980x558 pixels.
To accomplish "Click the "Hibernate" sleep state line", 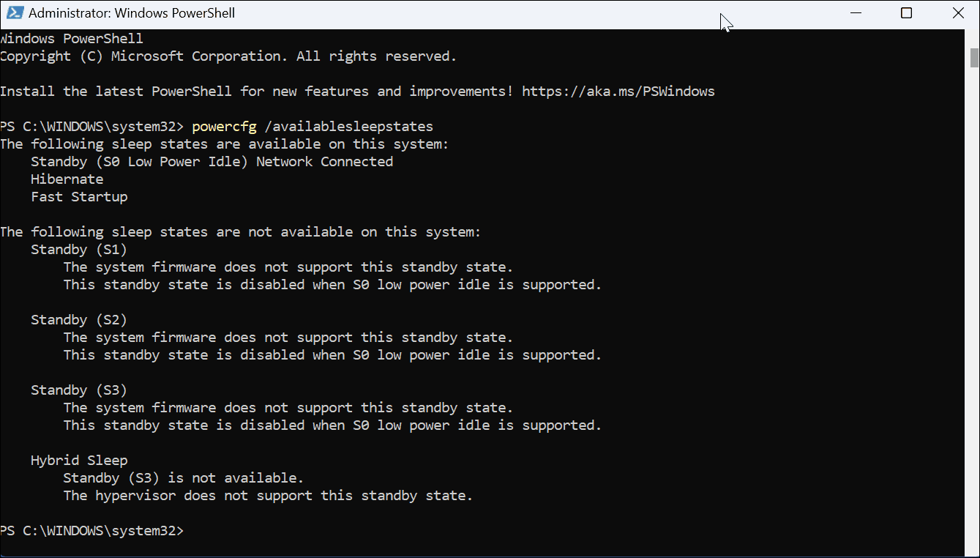I will point(67,179).
